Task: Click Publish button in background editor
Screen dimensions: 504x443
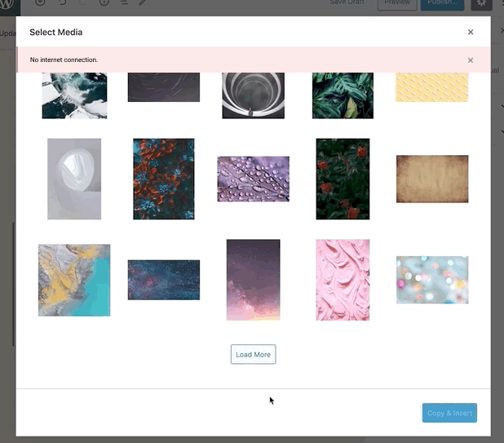Action: pos(442,4)
